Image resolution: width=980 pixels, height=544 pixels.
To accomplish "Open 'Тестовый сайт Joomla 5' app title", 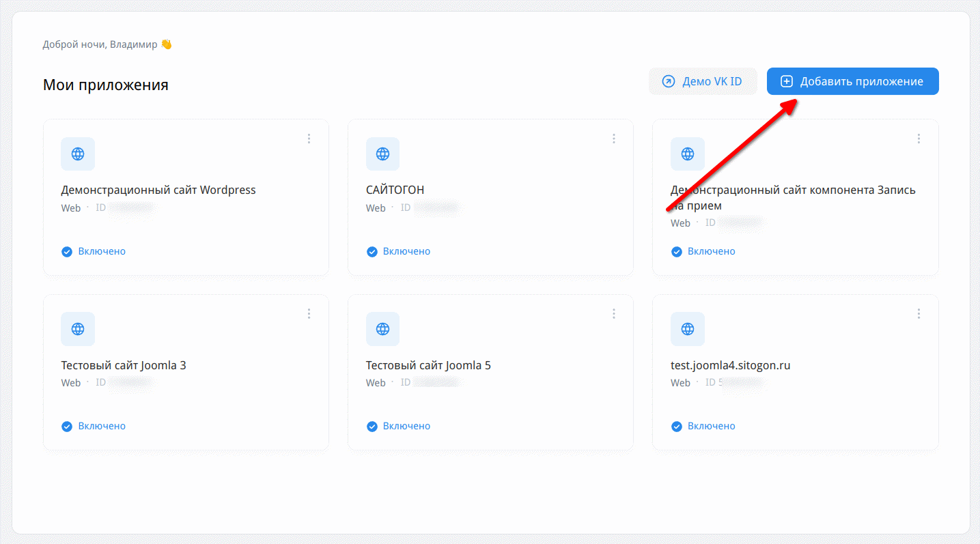I will pyautogui.click(x=428, y=365).
